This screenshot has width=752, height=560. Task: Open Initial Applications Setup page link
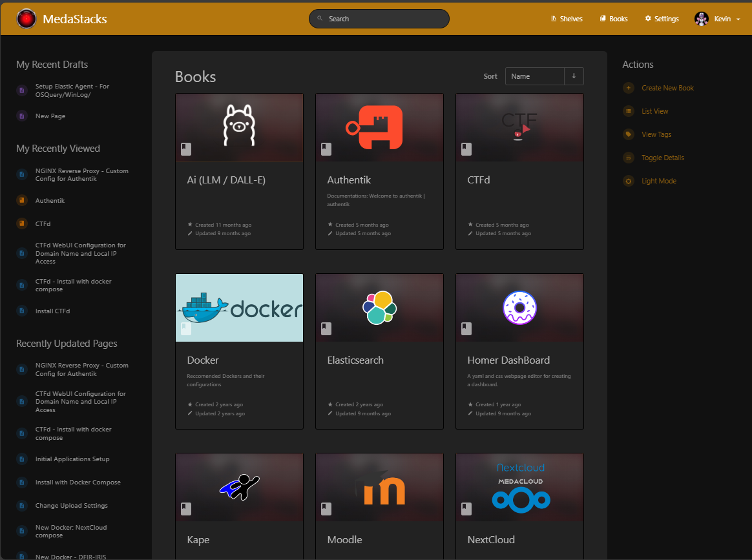72,459
